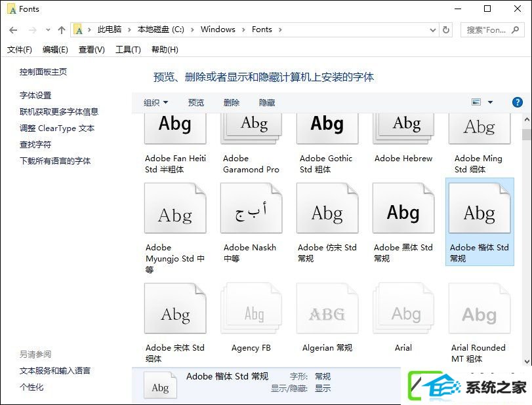The width and height of the screenshot is (532, 405).
Task: Select Adobe Garamond Pro font icon
Action: (251, 129)
